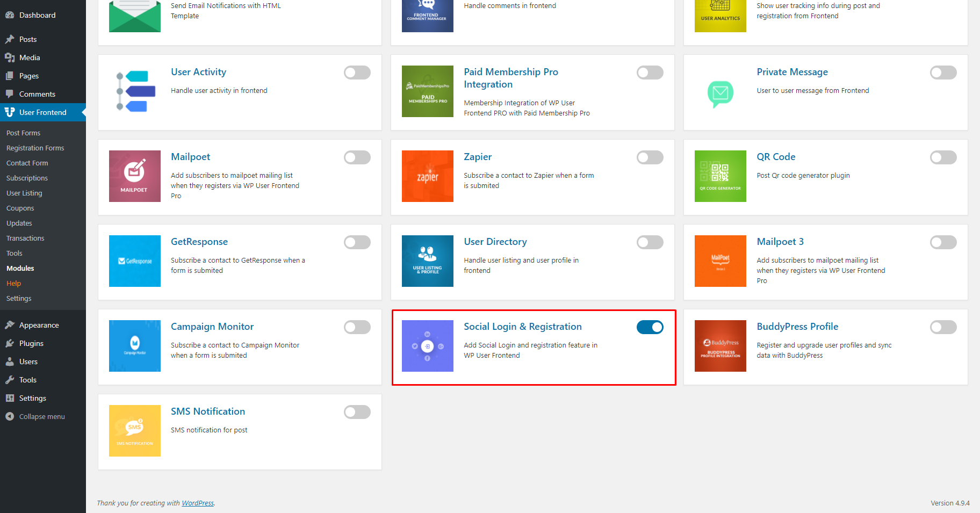
Task: Open the orange Help submenu link
Action: (13, 283)
